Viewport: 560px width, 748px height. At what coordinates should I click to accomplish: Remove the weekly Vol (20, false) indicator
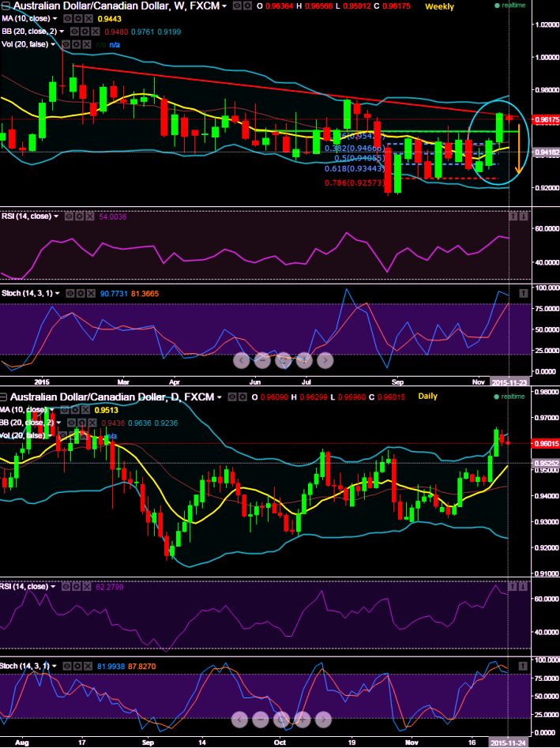tap(87, 44)
